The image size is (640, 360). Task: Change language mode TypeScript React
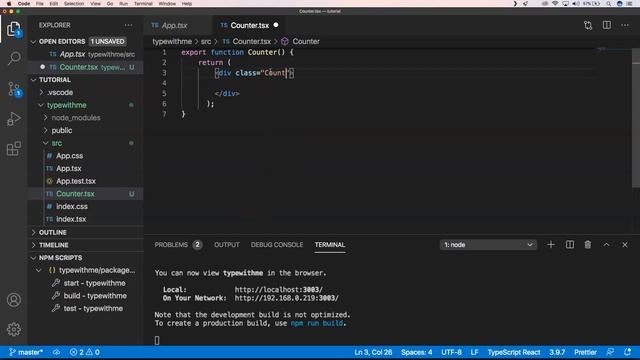(x=514, y=352)
